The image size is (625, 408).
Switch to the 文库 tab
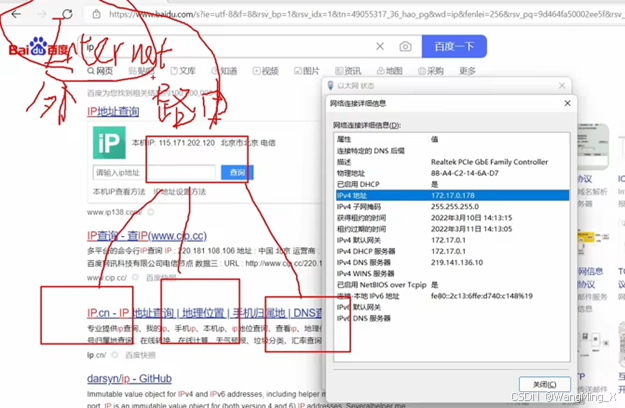point(183,71)
